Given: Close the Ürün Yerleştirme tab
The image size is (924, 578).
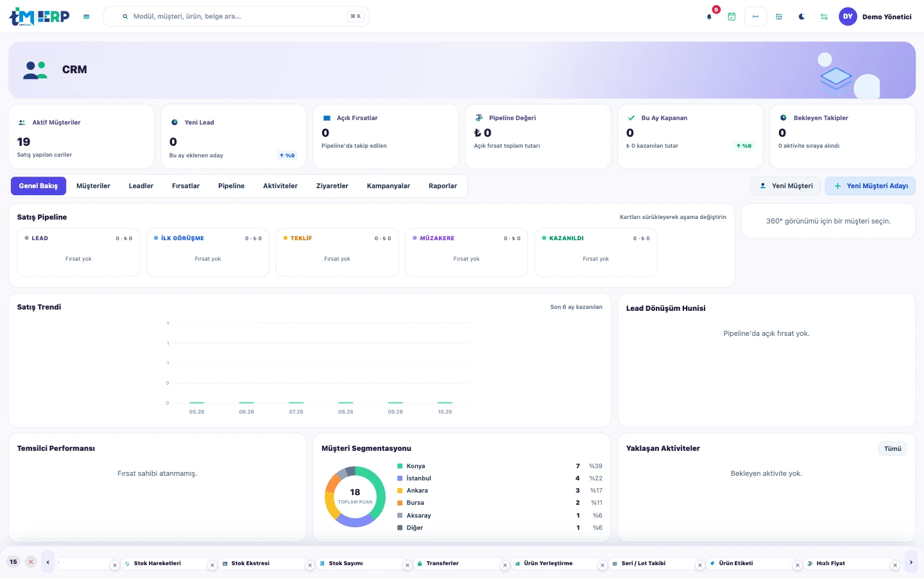Looking at the screenshot, I should pyautogui.click(x=603, y=565).
